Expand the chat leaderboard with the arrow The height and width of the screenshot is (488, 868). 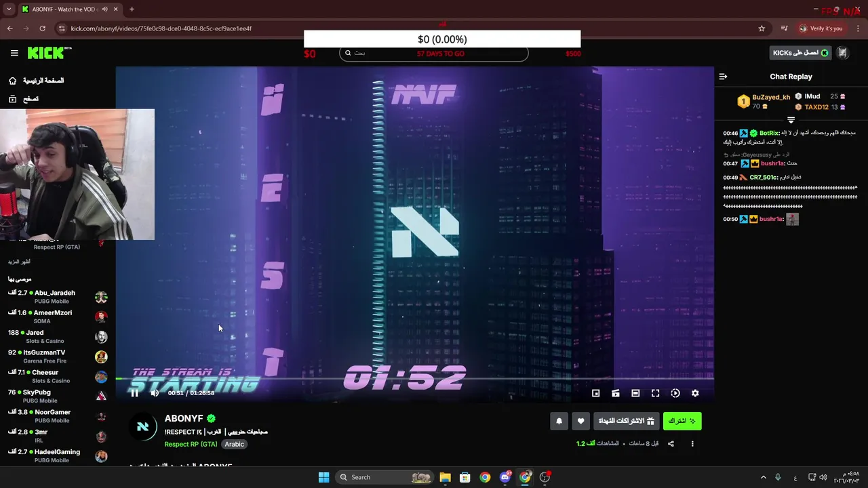pyautogui.click(x=791, y=120)
